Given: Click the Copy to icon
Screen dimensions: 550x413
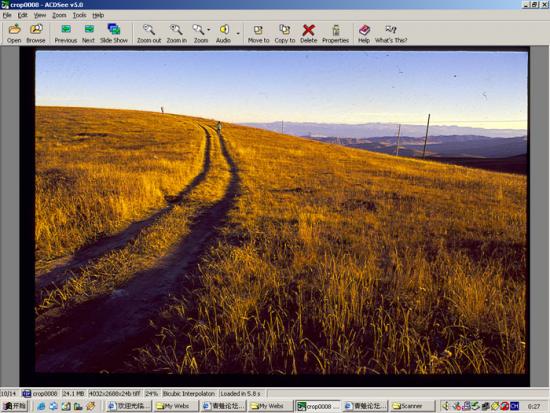Looking at the screenshot, I should [284, 33].
